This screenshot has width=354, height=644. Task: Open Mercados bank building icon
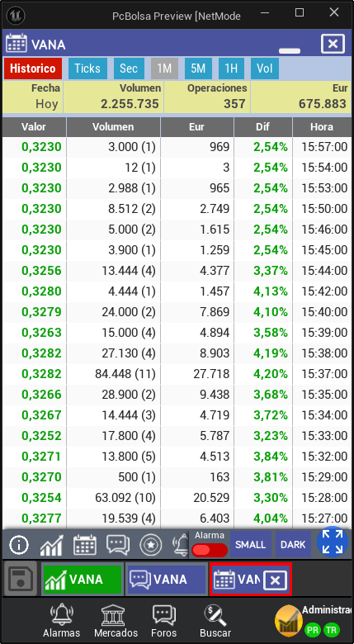pos(116,615)
